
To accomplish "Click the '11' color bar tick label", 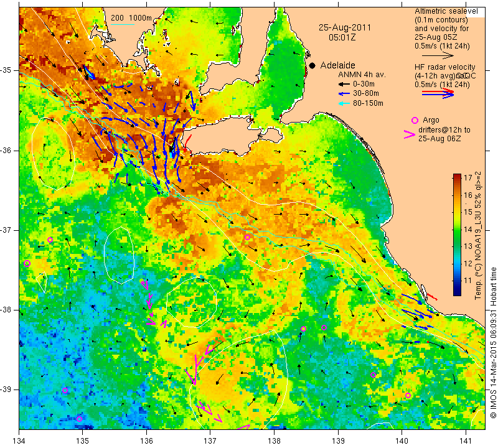I will 468,281.
